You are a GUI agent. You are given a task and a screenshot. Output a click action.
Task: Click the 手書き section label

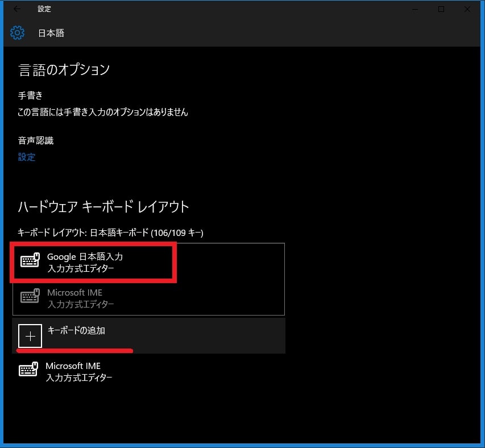click(30, 95)
